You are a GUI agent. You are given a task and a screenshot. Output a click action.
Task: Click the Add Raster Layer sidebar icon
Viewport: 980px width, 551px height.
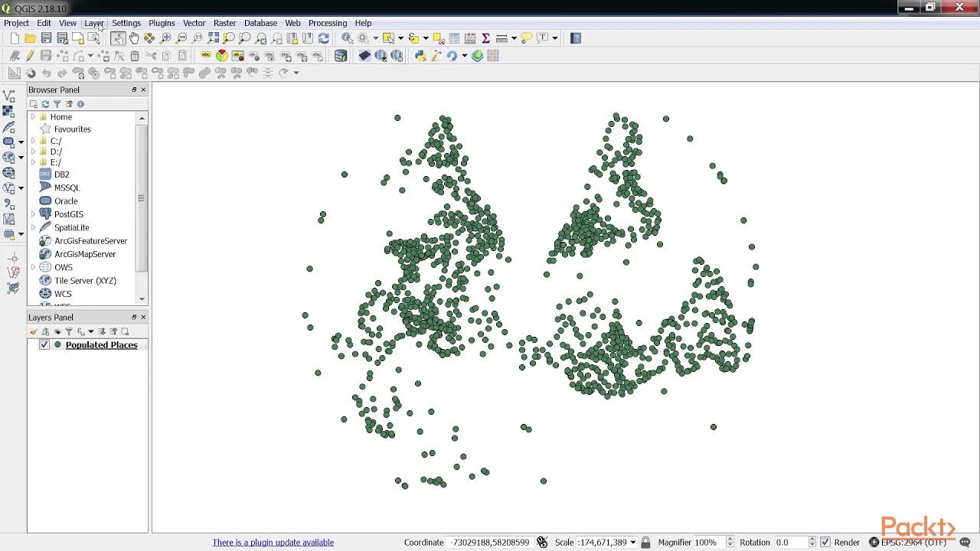(9, 112)
